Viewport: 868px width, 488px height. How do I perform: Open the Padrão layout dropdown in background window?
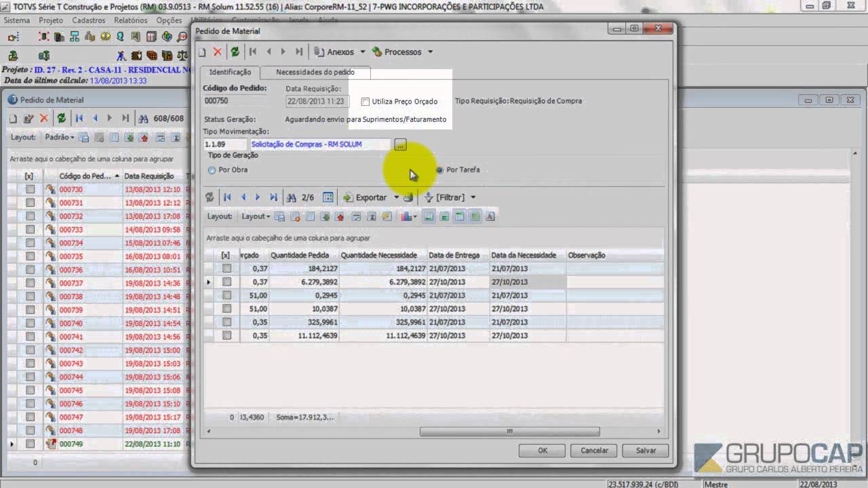[x=60, y=138]
